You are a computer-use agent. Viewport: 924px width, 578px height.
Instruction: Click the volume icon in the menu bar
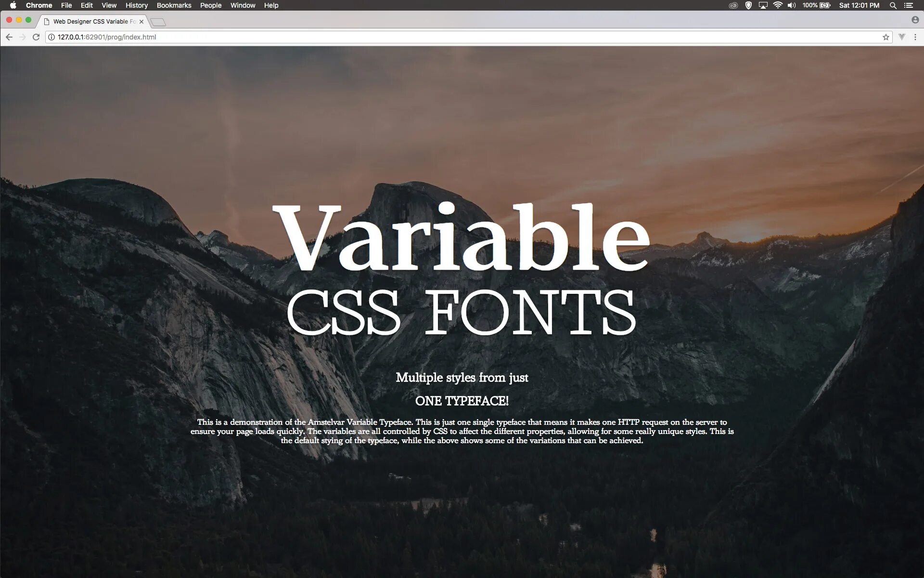tap(792, 5)
